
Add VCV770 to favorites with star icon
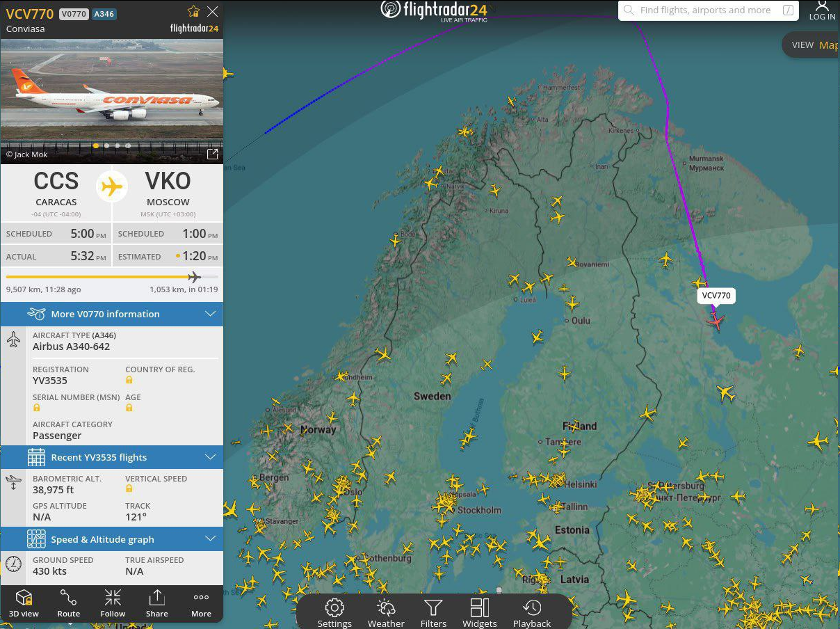point(193,11)
